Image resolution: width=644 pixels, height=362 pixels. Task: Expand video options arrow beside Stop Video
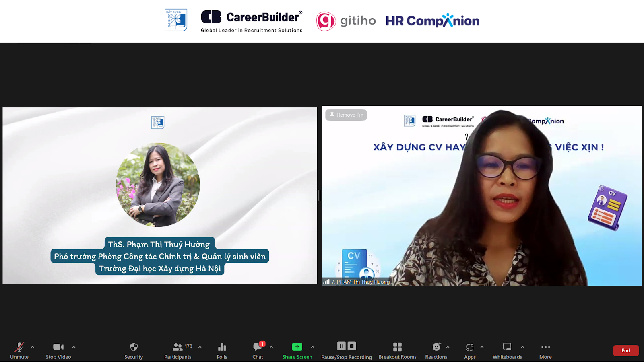[74, 347]
